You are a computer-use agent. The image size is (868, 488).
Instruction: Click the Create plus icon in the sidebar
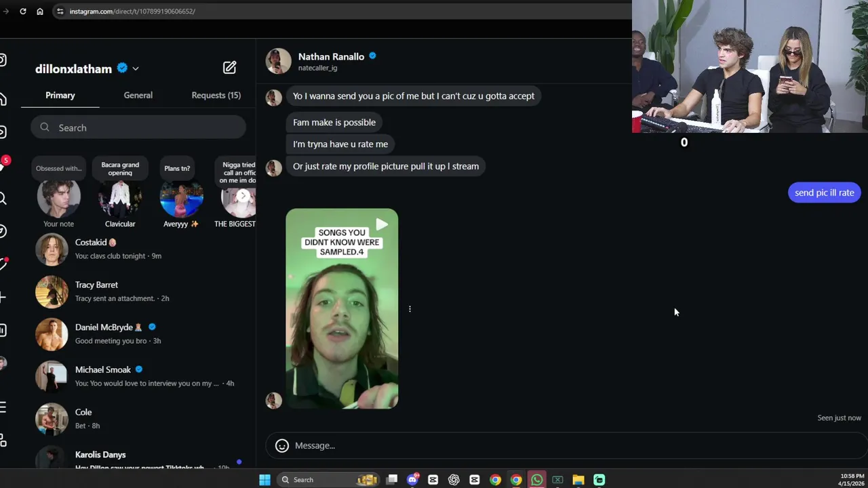point(3,297)
